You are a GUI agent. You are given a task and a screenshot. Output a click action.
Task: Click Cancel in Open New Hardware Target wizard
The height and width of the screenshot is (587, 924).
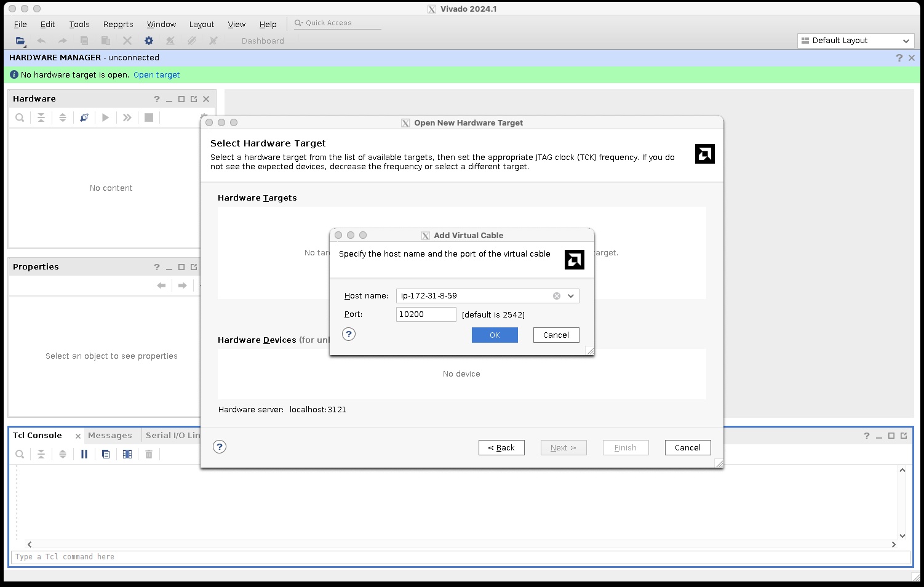click(688, 447)
